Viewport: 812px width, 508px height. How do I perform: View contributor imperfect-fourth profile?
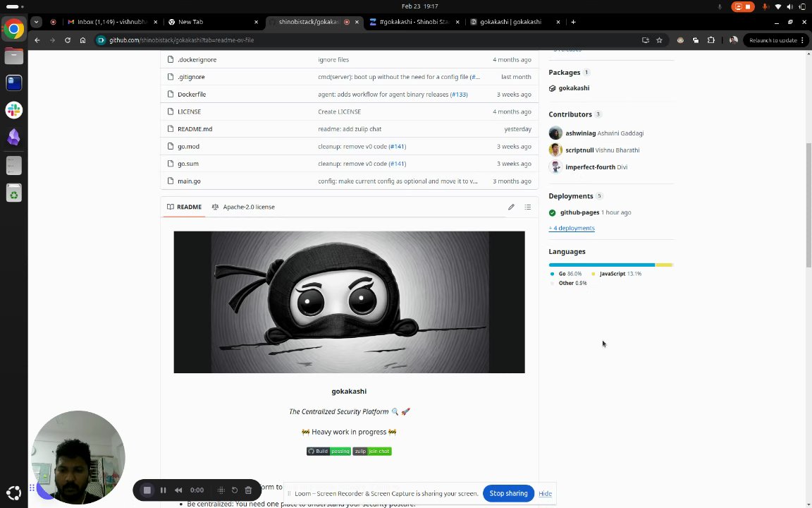[591, 167]
